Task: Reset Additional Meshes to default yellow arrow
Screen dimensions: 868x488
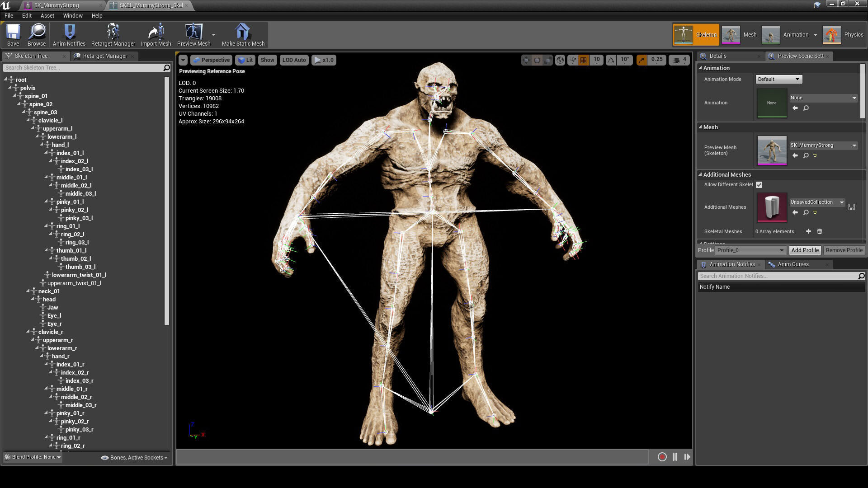Action: 815,213
